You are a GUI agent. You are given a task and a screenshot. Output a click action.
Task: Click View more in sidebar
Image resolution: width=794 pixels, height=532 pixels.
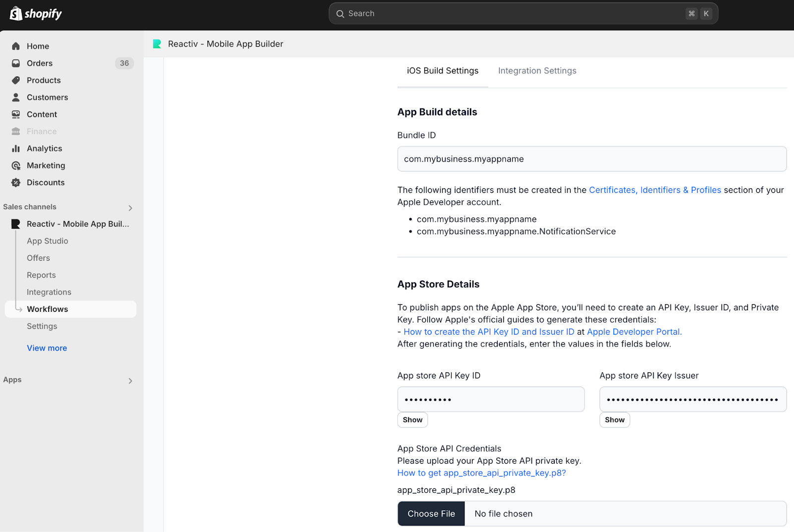(47, 348)
